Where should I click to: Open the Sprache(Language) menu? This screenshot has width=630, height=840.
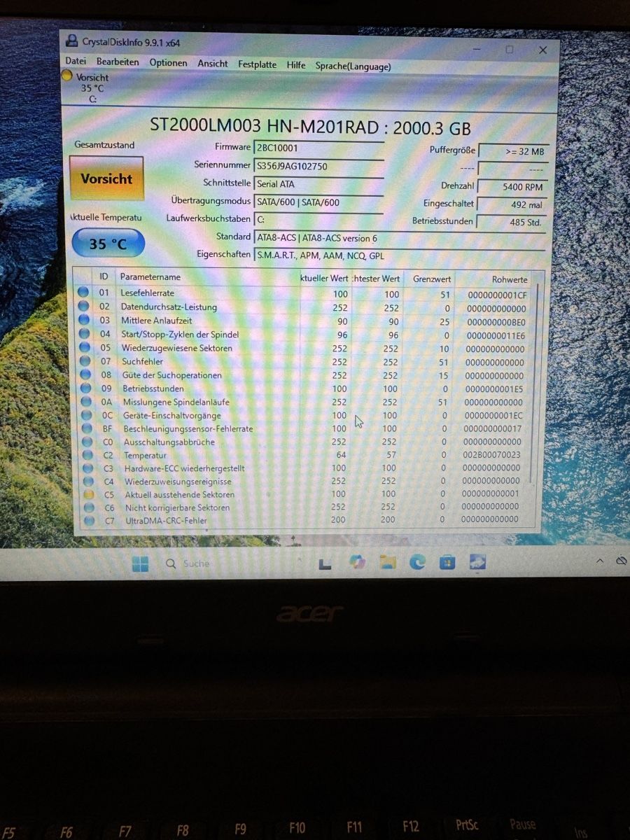[353, 66]
